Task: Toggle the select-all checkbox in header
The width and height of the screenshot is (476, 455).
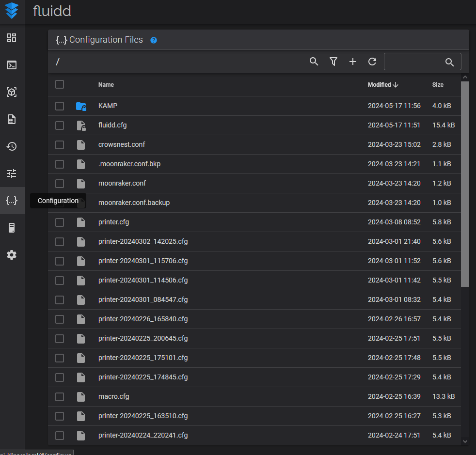Action: (60, 84)
